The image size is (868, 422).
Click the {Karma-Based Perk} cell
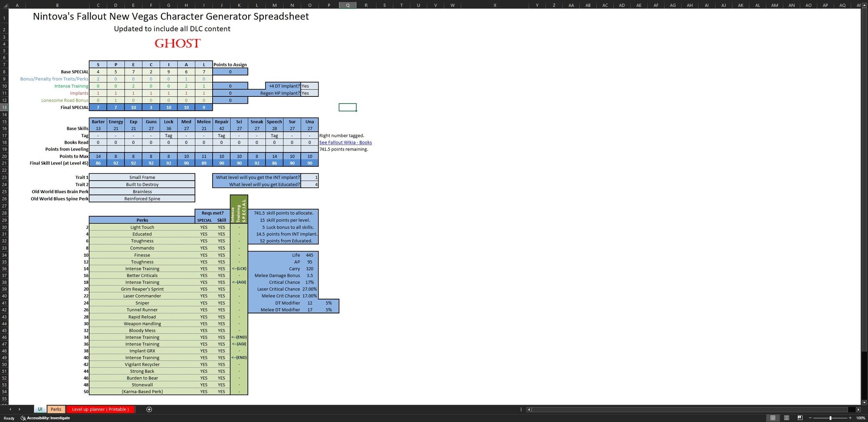pos(142,392)
